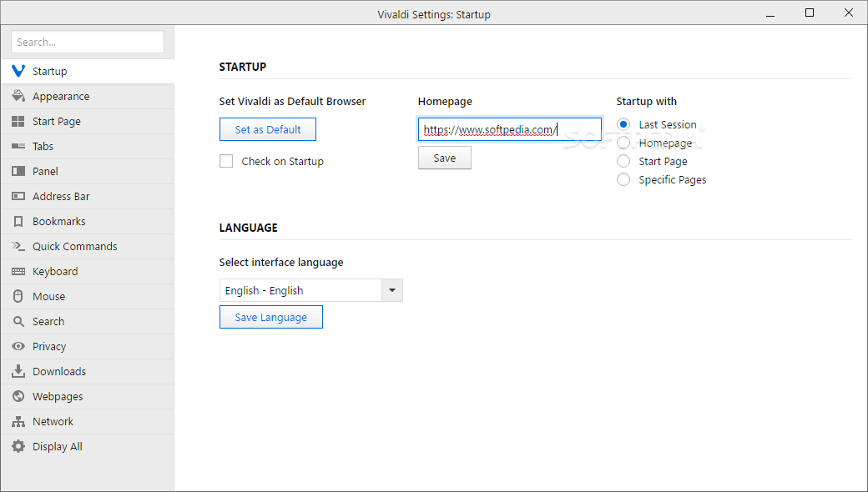
Task: Click the Vivaldi logo icon beside Startup
Action: pos(18,71)
